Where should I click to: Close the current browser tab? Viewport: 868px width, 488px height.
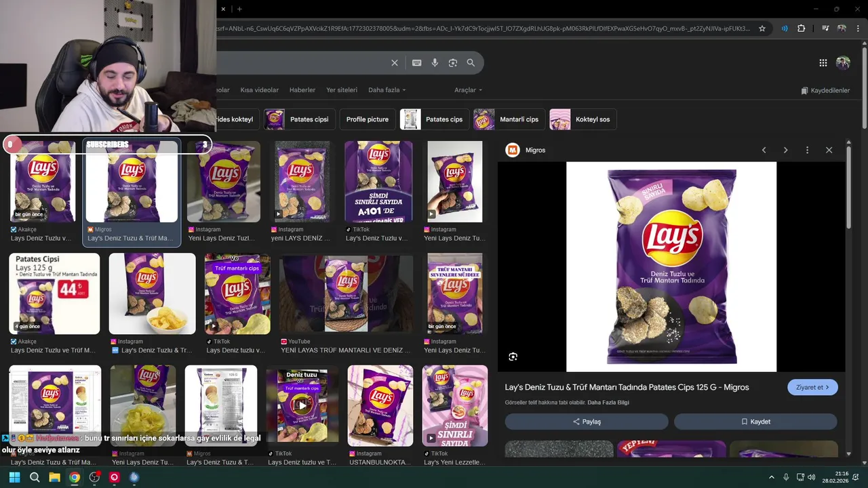222,9
